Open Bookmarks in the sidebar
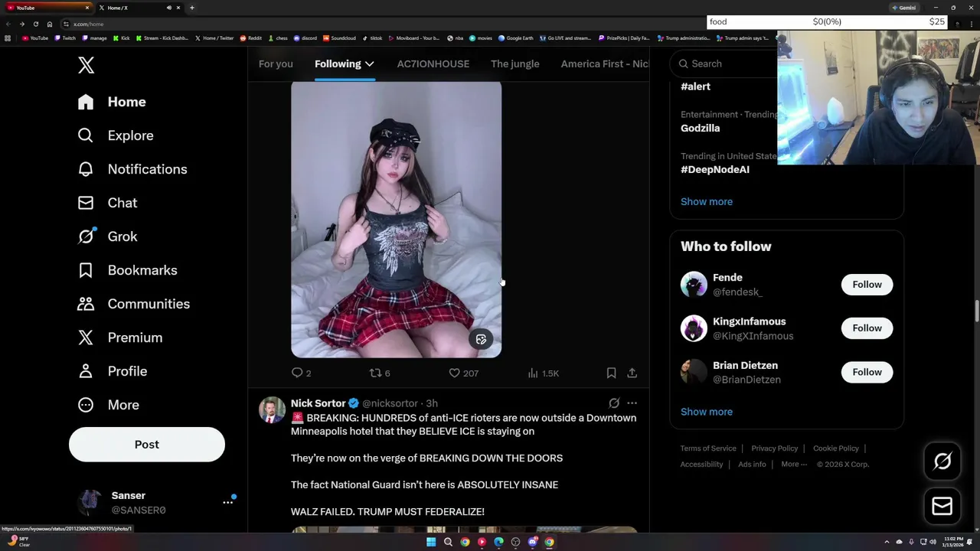This screenshot has width=980, height=551. 127,270
